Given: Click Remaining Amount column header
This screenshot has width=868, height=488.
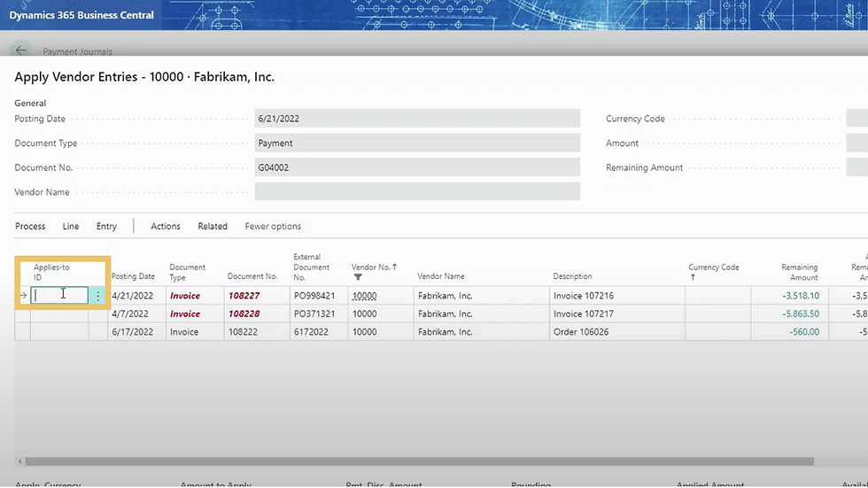Looking at the screenshot, I should pyautogui.click(x=799, y=272).
